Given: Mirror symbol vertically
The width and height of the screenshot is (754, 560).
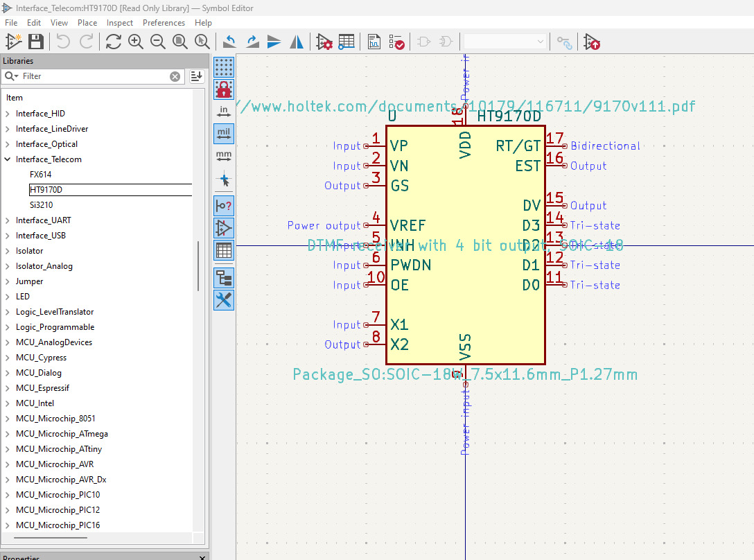Looking at the screenshot, I should 274,42.
